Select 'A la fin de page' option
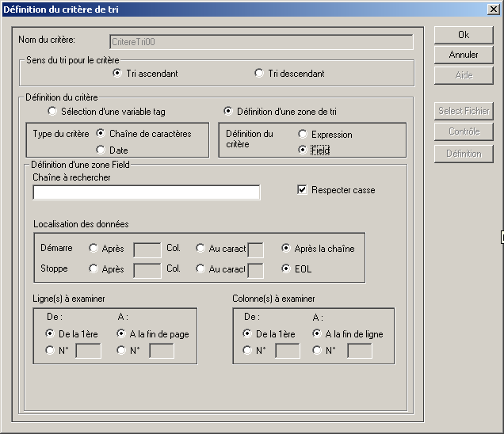The width and height of the screenshot is (504, 434). pos(121,334)
